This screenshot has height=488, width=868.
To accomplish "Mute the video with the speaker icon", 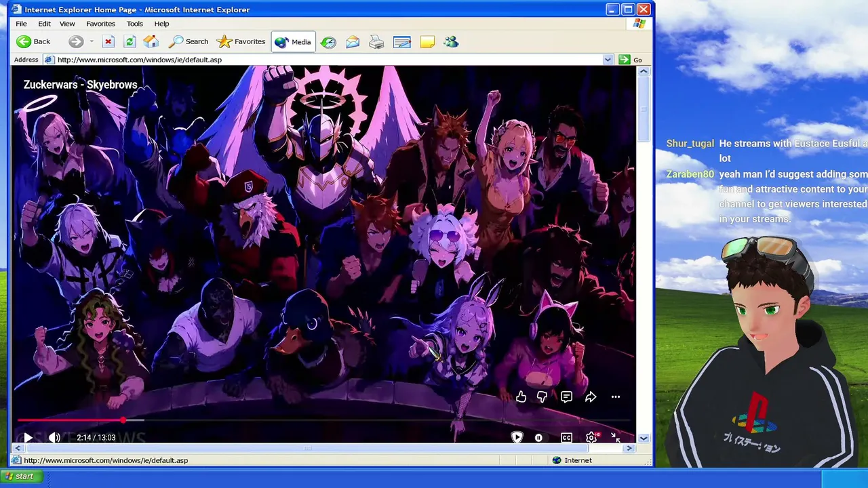I will pyautogui.click(x=55, y=438).
